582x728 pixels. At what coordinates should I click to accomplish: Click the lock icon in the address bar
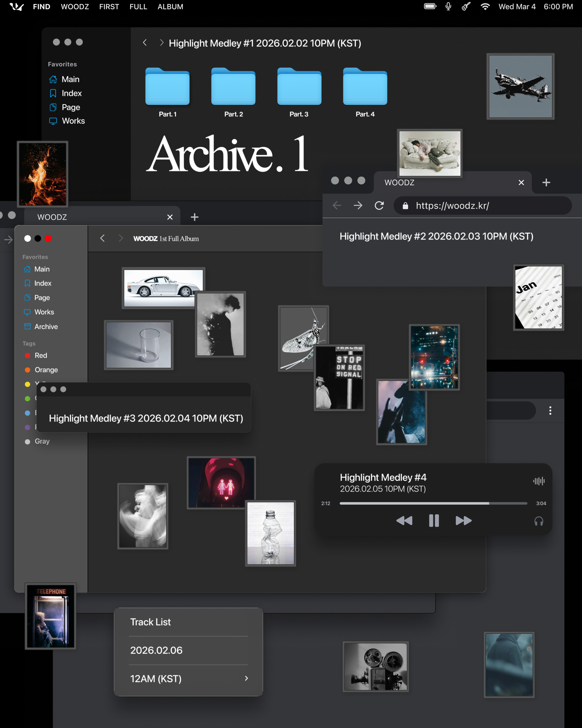pyautogui.click(x=405, y=206)
